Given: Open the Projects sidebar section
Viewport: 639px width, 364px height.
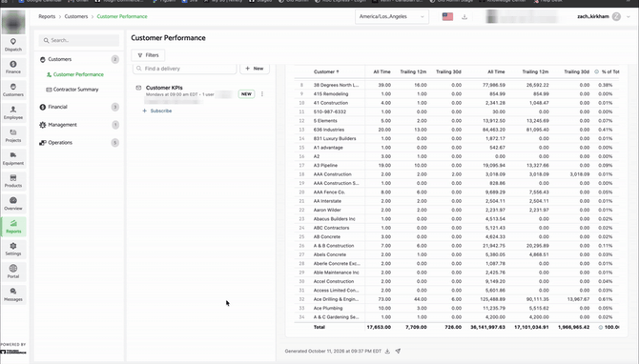Looking at the screenshot, I should tap(13, 135).
